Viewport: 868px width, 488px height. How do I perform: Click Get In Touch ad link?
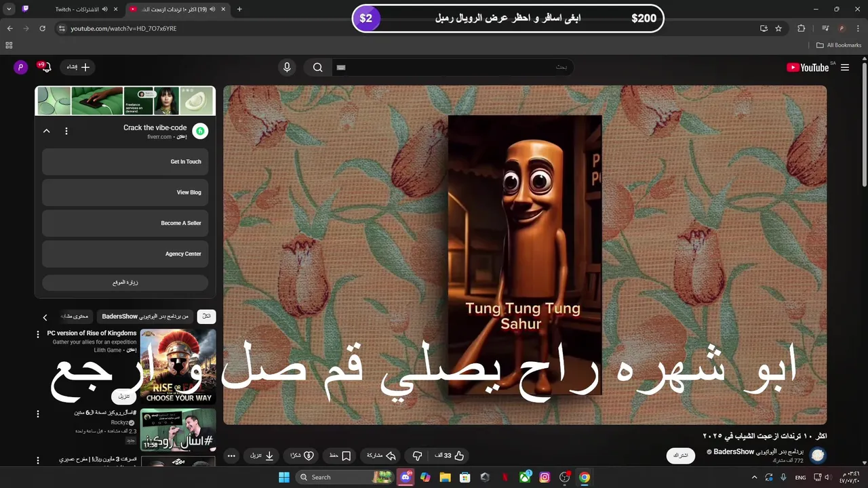pyautogui.click(x=125, y=162)
